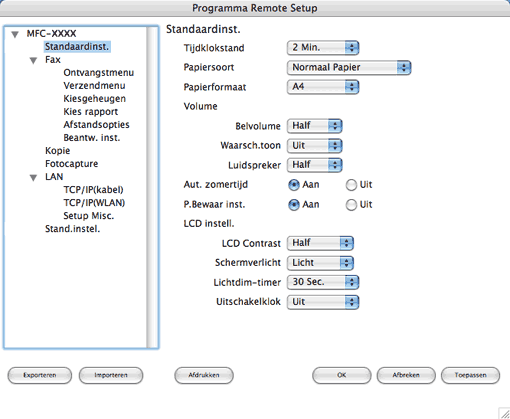Open the Lichtdim-timer dropdown

pos(323,282)
